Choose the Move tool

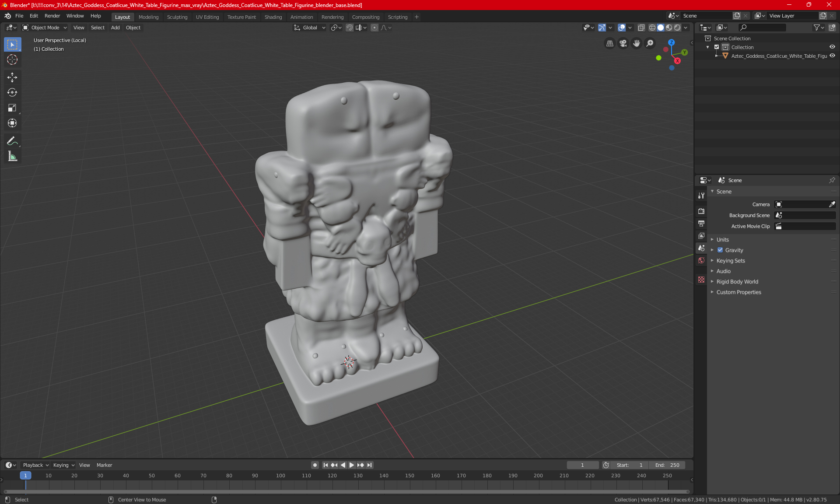click(x=12, y=77)
